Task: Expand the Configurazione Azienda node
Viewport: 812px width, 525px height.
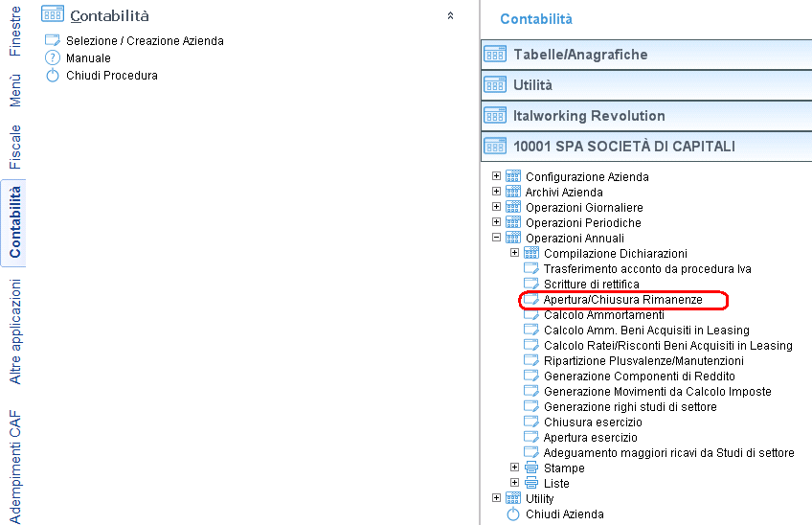Action: point(496,176)
